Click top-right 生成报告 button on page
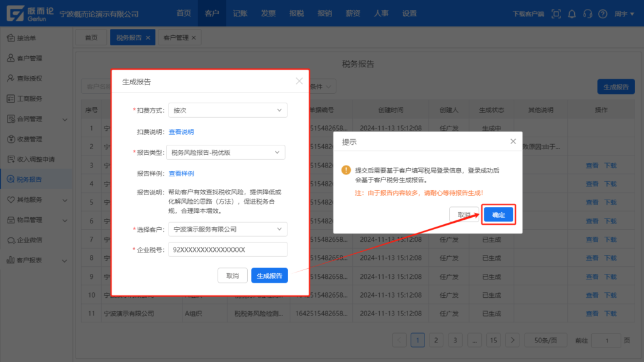Screen dimensions: 644x362 pos(616,87)
